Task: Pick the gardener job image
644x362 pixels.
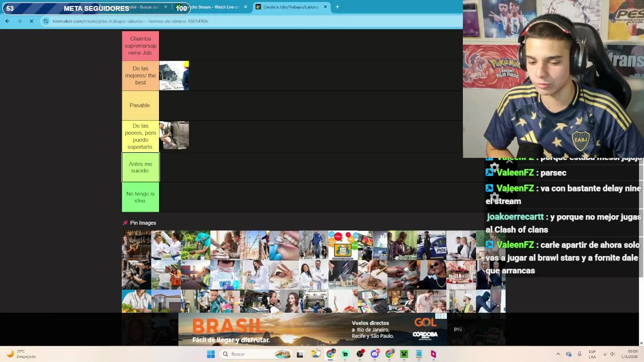Action: click(x=195, y=245)
